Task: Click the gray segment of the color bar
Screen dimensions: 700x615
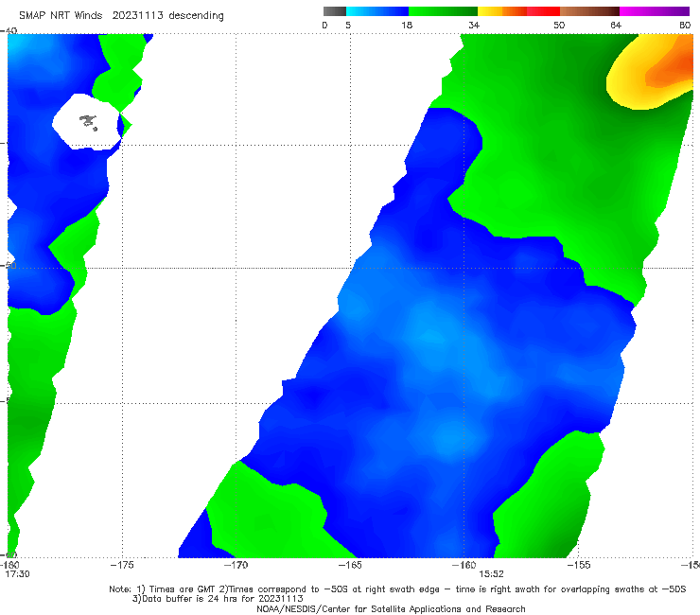Action: [x=335, y=11]
